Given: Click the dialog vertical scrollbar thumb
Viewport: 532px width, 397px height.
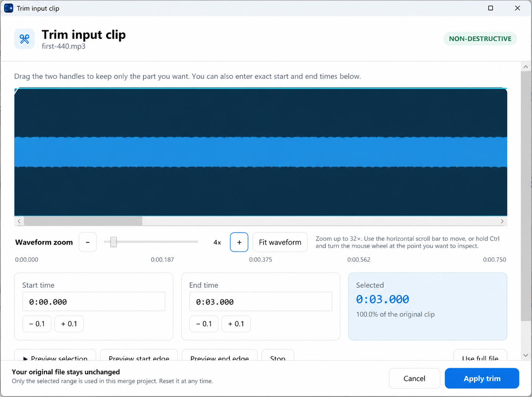Looking at the screenshot, I should point(526,196).
